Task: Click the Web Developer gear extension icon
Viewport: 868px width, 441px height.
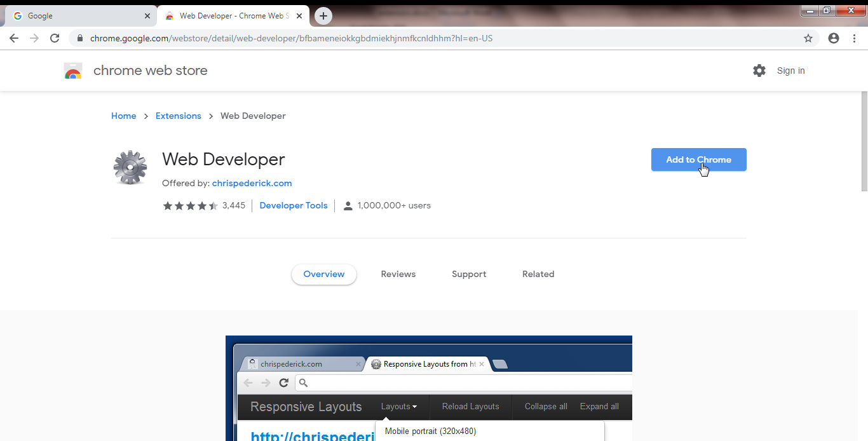Action: point(130,168)
